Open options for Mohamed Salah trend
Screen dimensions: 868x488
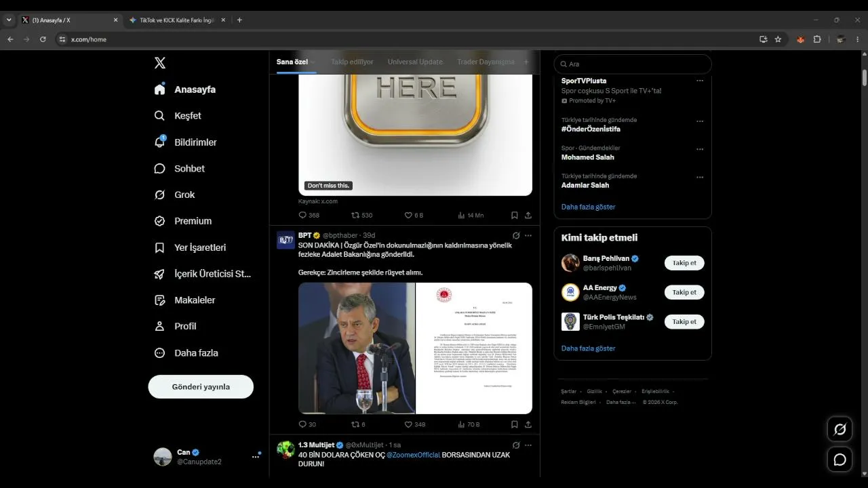(x=700, y=149)
